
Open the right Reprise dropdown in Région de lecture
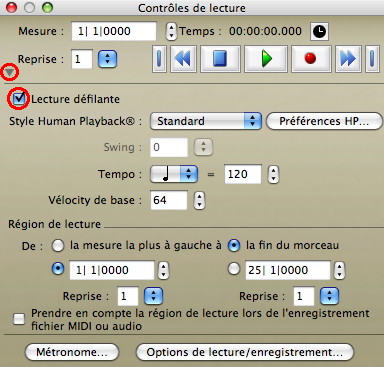329,296
